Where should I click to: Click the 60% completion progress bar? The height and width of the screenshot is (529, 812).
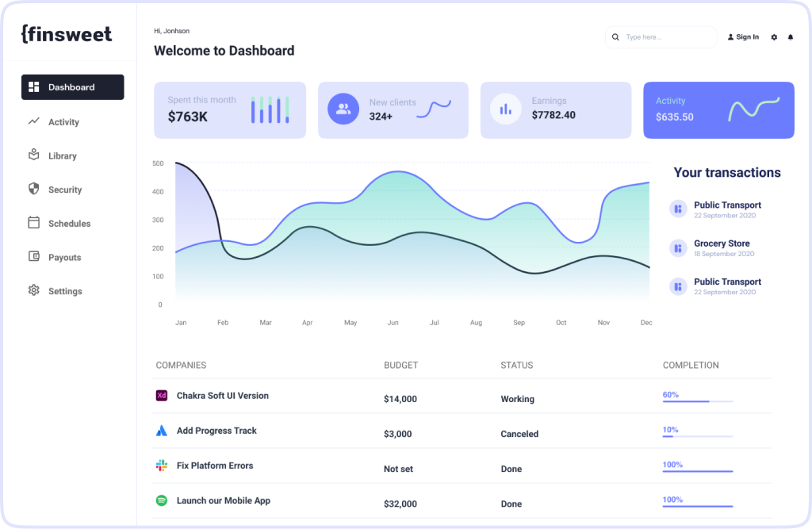[697, 402]
